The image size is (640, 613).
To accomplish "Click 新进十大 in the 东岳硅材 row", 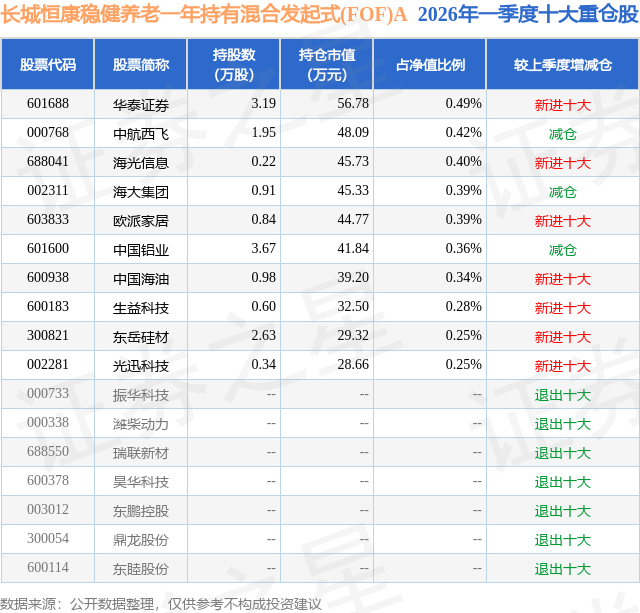I will pyautogui.click(x=563, y=337).
